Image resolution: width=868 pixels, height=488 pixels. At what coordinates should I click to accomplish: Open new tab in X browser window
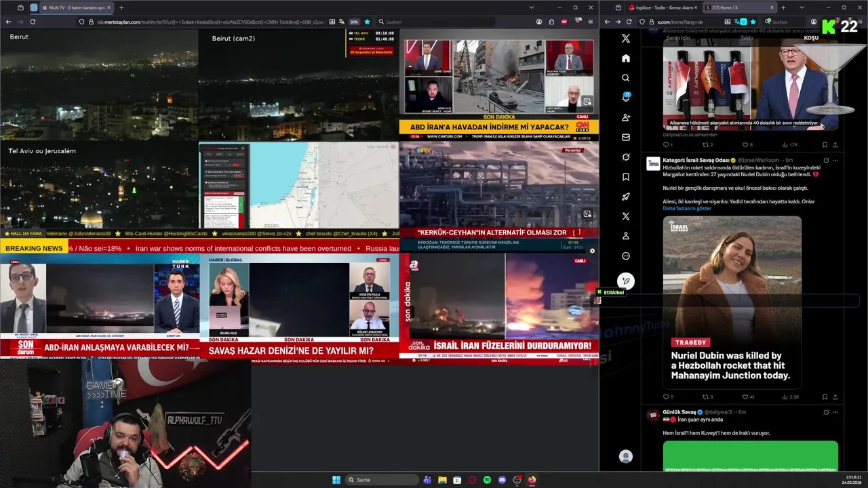tap(783, 7)
